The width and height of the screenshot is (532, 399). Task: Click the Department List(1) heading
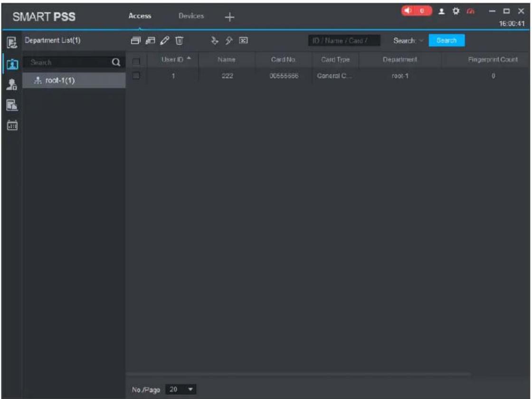pos(53,40)
